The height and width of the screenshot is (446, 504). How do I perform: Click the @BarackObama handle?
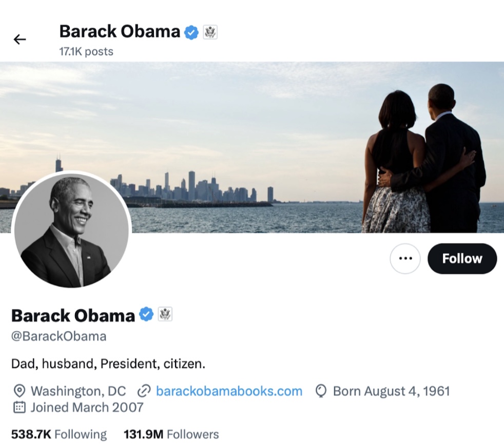pos(59,337)
